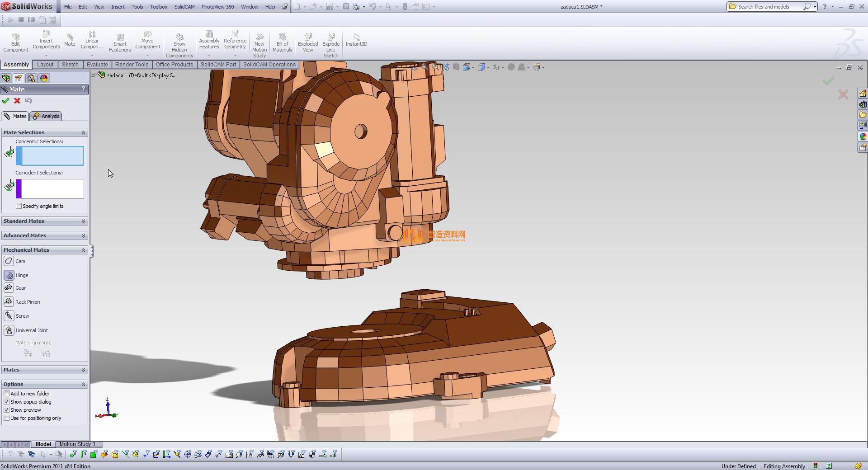Click the Bill of Materials tool
Screen dimensions: 868x470
(x=283, y=43)
